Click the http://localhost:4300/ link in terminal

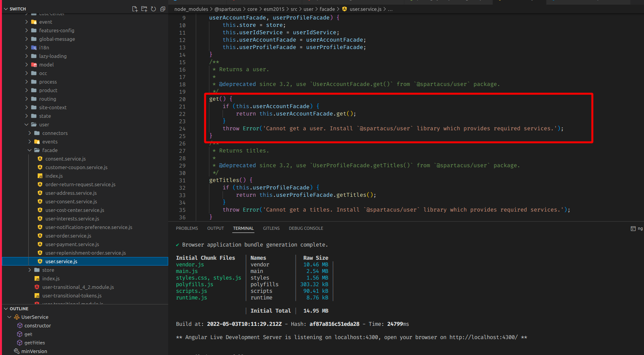(x=484, y=338)
